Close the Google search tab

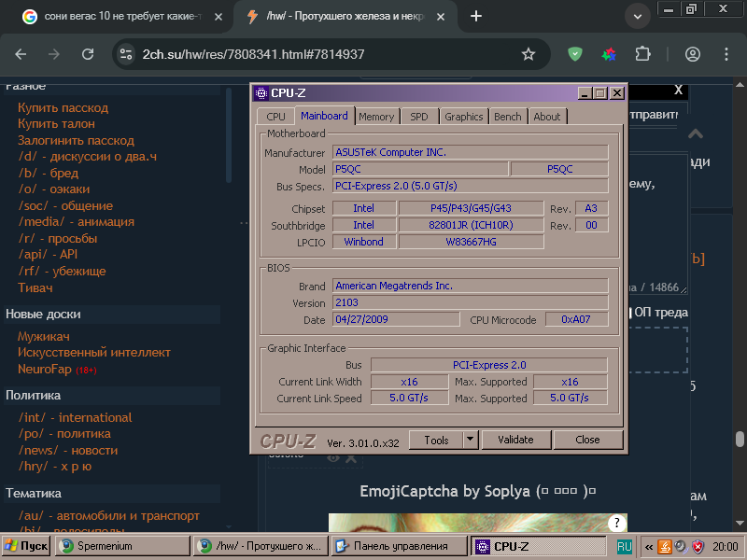pyautogui.click(x=218, y=17)
